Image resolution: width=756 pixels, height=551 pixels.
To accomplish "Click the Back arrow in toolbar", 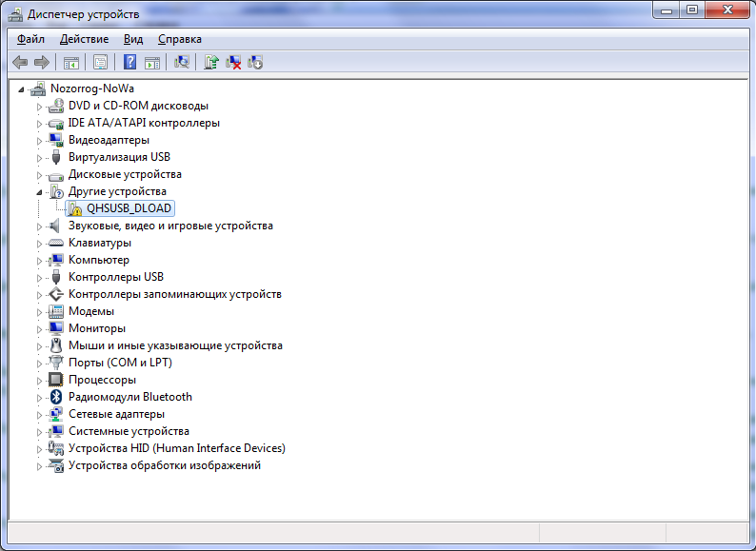I will tap(20, 63).
